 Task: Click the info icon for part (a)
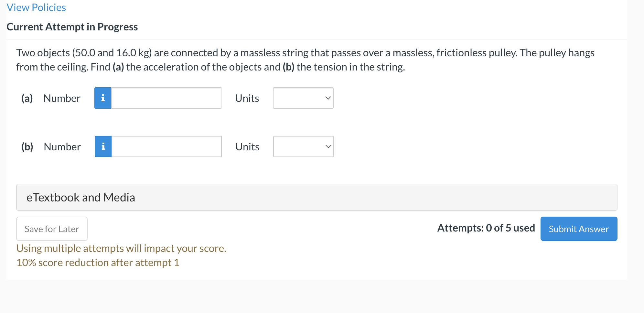pyautogui.click(x=103, y=98)
